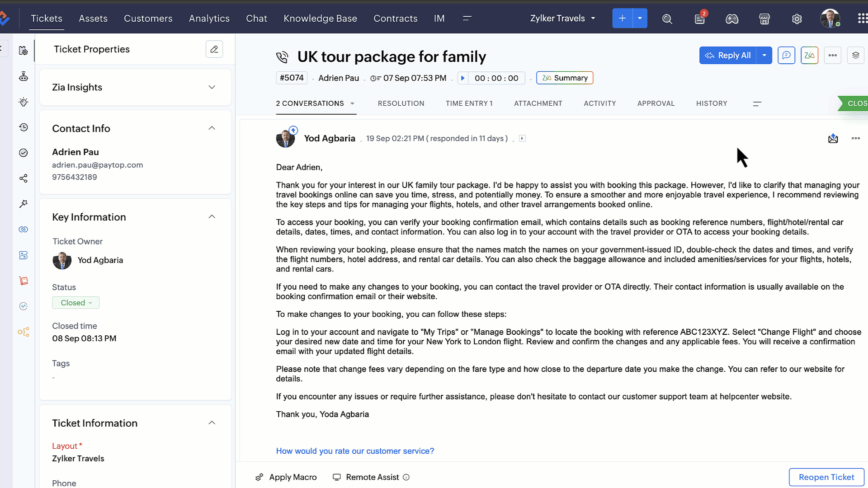
Task: Open the Setup gear icon
Action: (x=797, y=19)
